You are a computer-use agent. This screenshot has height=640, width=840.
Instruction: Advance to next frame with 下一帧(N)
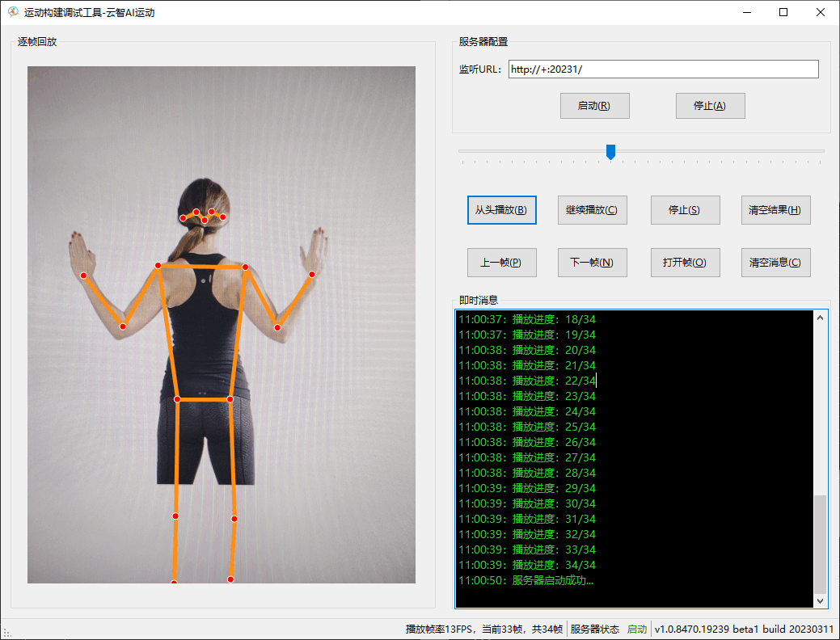coord(592,263)
